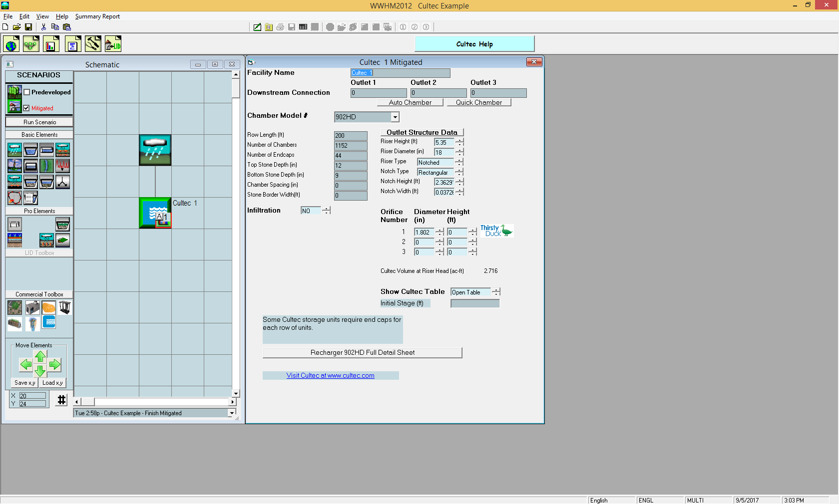
Task: Click the blue Cultec wave icon in Commercial Toolbox
Action: pos(49,322)
